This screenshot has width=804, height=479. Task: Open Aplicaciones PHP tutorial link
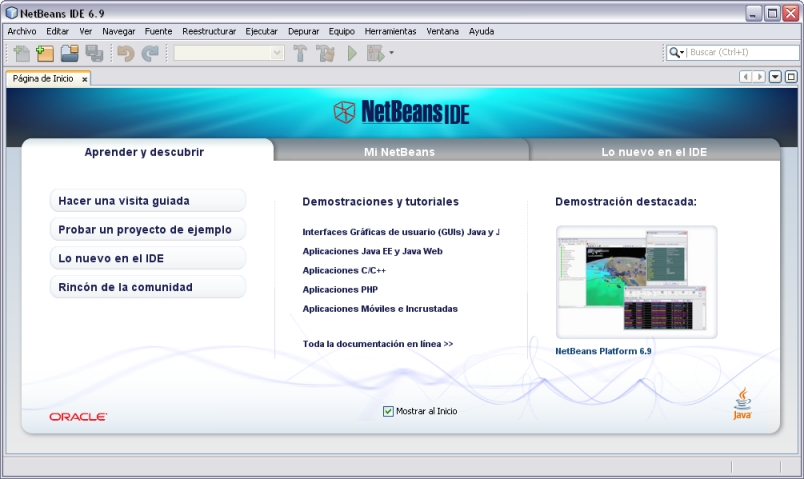(x=340, y=290)
